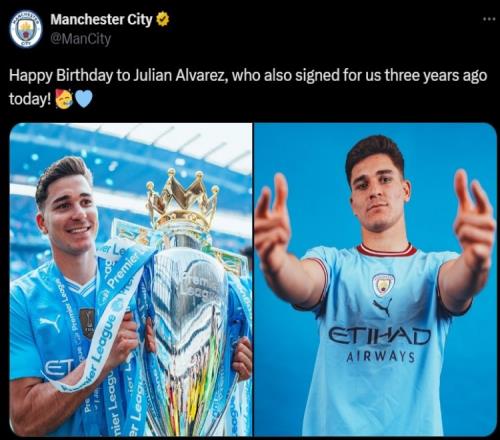Click the word "Birthday" in the tweet
Image resolution: width=500 pixels, height=440 pixels.
[x=84, y=76]
